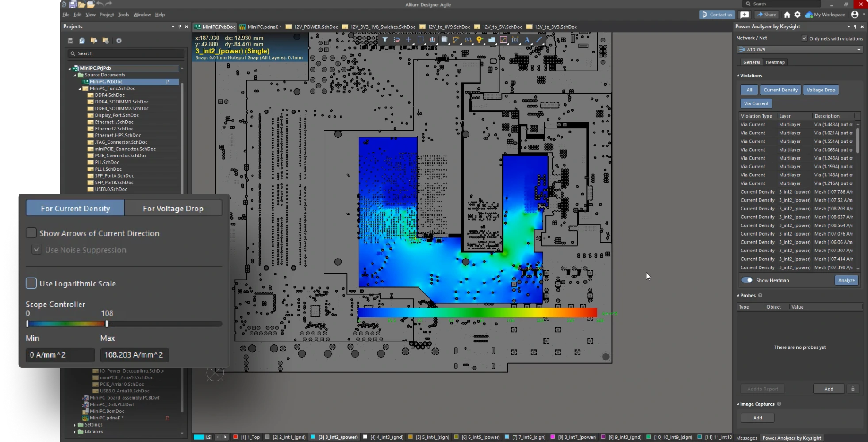Click the projects panel settings gear
Viewport: 868px width, 442px height.
[x=119, y=41]
